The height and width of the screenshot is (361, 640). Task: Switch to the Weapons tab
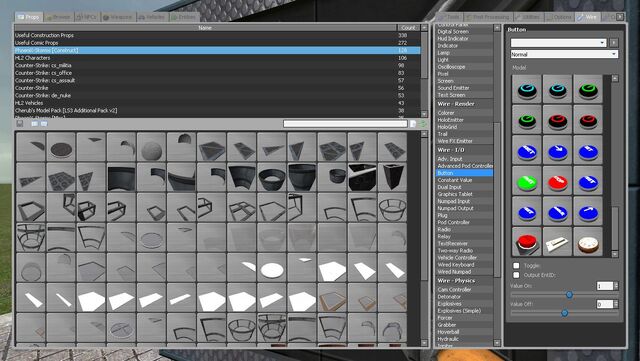(118, 17)
